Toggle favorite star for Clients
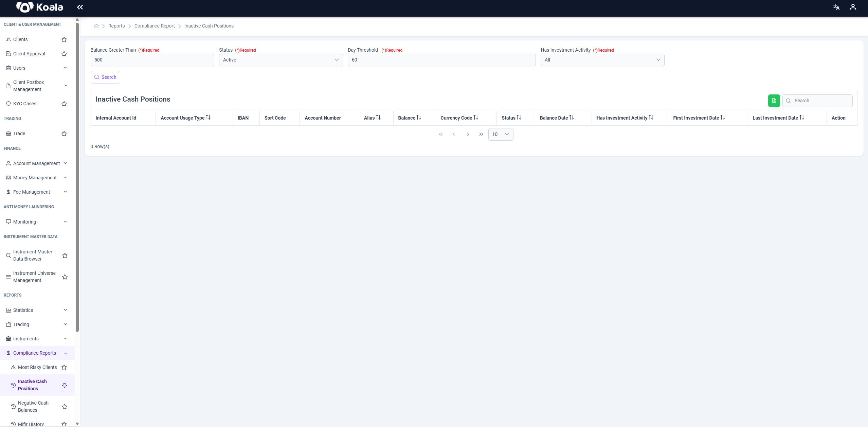 pyautogui.click(x=64, y=39)
